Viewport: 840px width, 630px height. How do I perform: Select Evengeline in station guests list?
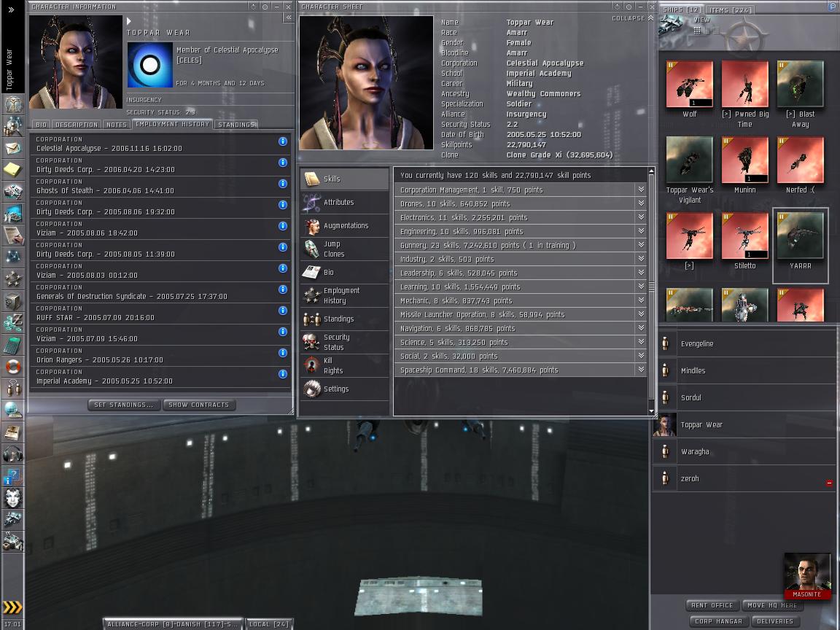tap(744, 344)
